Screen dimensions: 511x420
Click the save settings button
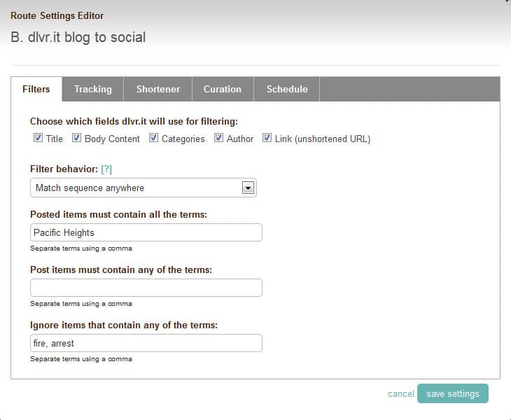tap(453, 393)
